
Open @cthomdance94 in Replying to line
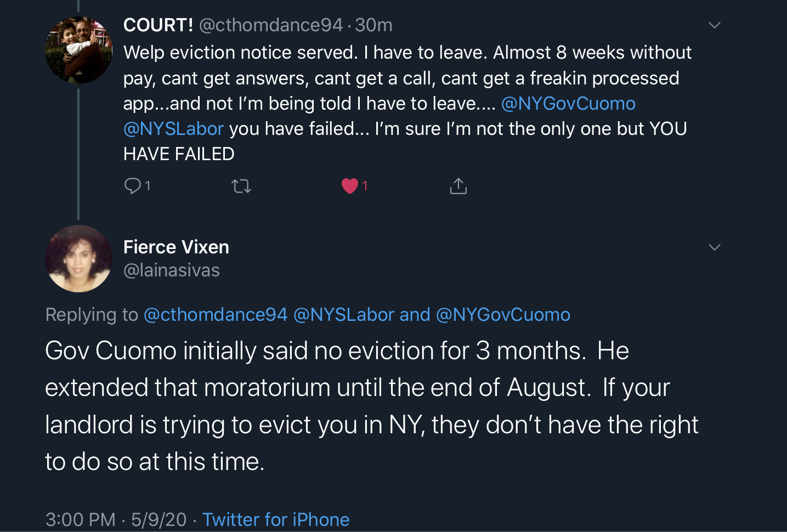(x=216, y=314)
